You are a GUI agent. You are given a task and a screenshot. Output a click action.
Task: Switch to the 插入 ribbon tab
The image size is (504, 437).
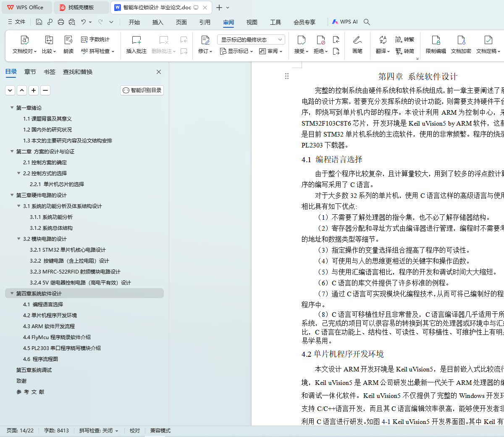(158, 22)
